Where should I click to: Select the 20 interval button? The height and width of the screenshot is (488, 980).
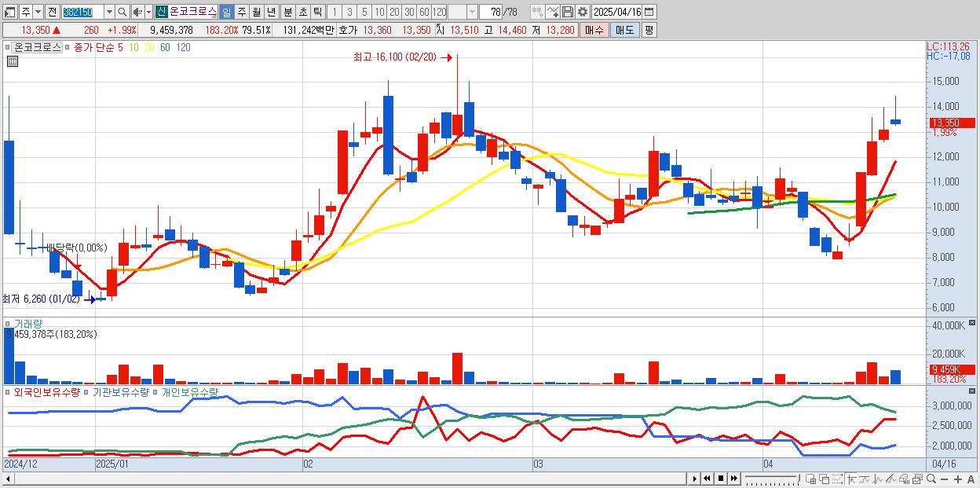pos(394,12)
